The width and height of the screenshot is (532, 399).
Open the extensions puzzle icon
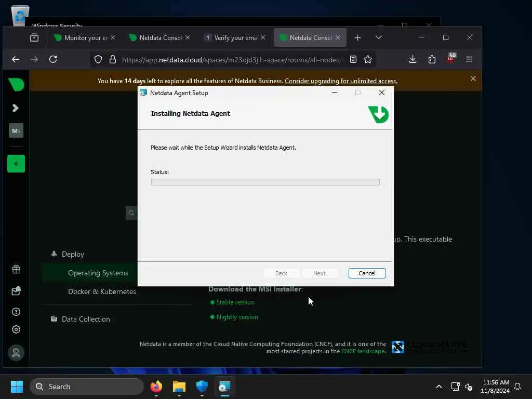(x=432, y=59)
